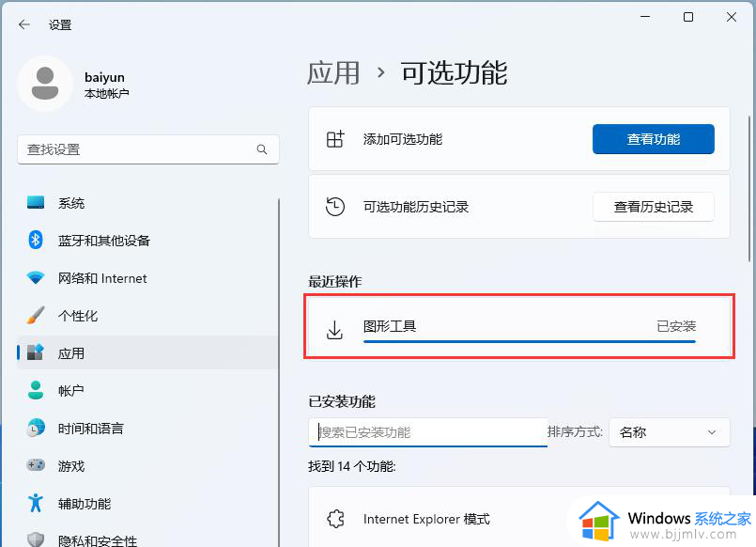Viewport: 756px width, 547px height.
Task: Minimize the Settings window
Action: click(x=645, y=17)
